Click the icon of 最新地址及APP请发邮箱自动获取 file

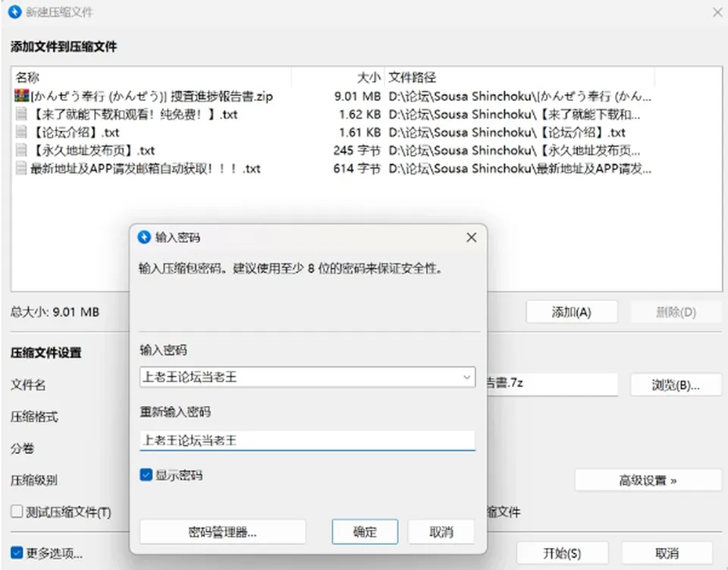tap(21, 168)
